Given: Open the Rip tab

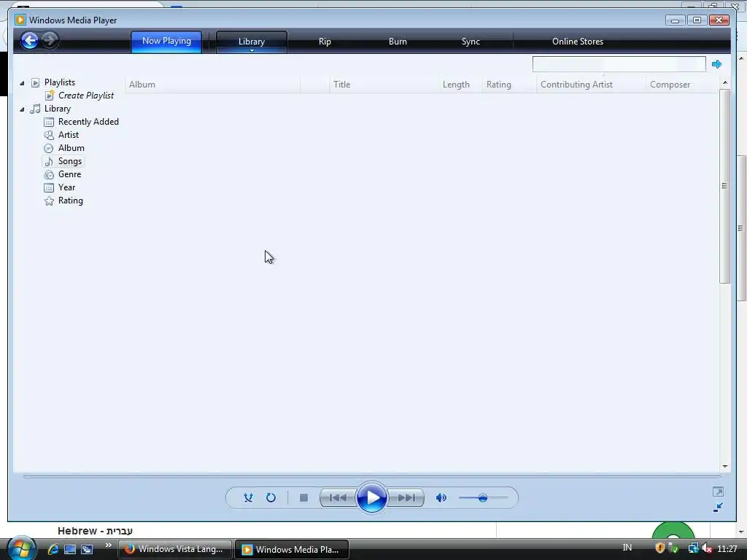Looking at the screenshot, I should pos(325,42).
